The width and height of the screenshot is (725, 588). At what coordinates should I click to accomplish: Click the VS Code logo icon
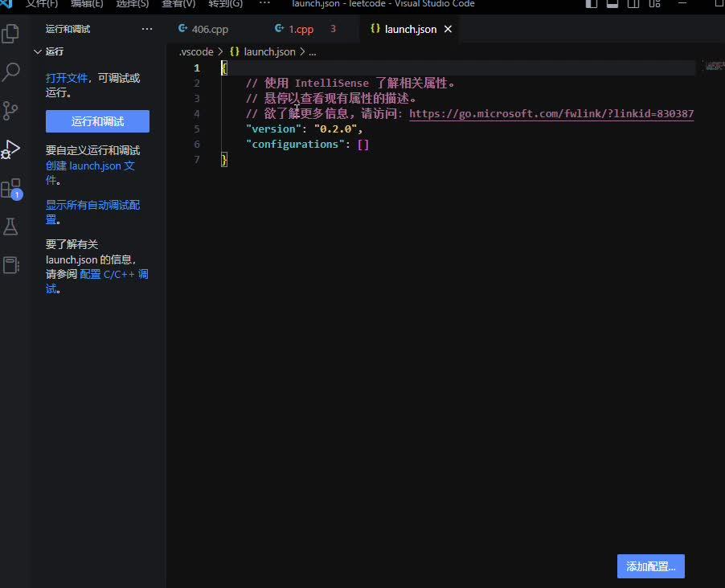(6, 4)
